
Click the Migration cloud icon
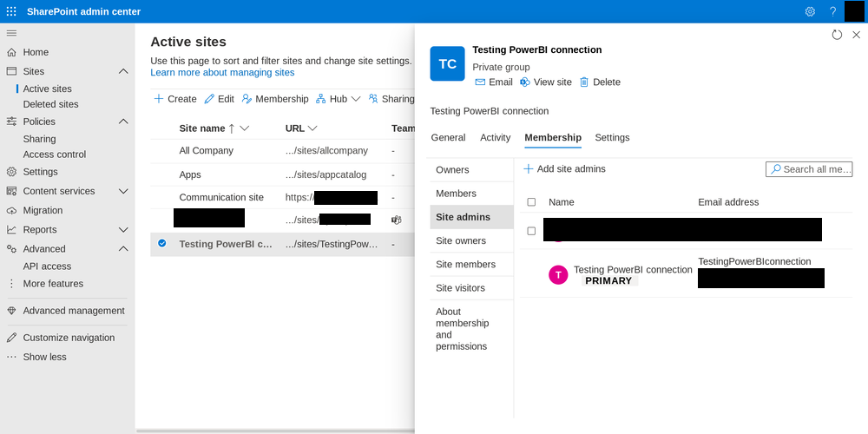point(11,210)
